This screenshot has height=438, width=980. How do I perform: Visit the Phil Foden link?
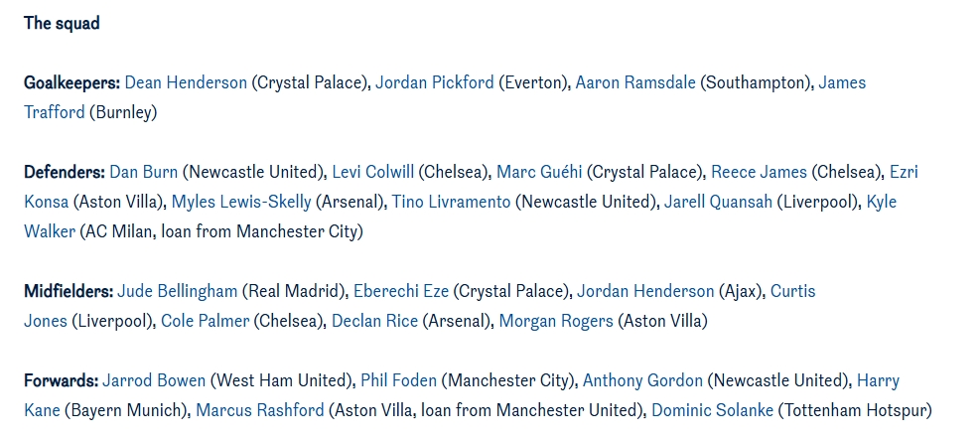(x=399, y=380)
